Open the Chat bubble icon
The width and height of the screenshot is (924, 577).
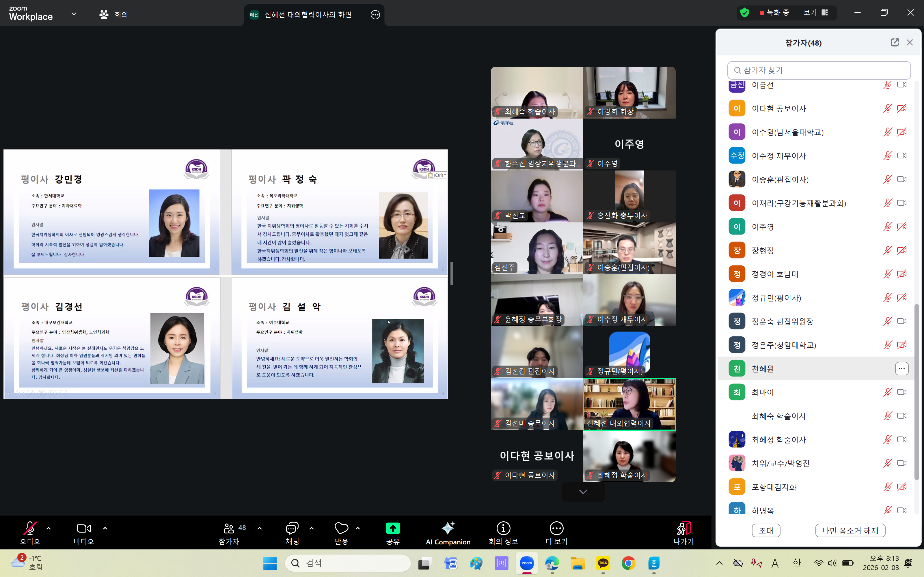[292, 528]
